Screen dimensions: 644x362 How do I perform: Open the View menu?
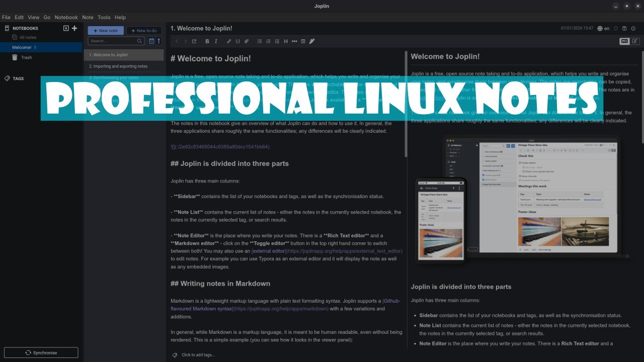pyautogui.click(x=34, y=17)
